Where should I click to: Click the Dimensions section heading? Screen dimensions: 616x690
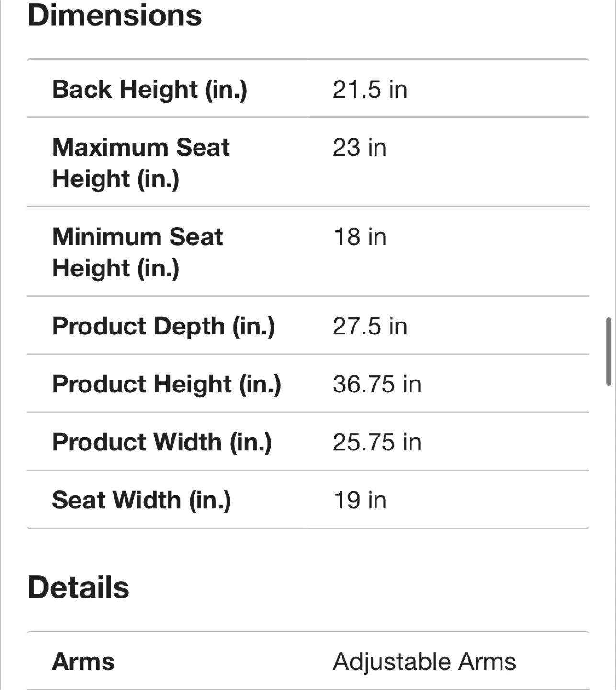(x=114, y=15)
